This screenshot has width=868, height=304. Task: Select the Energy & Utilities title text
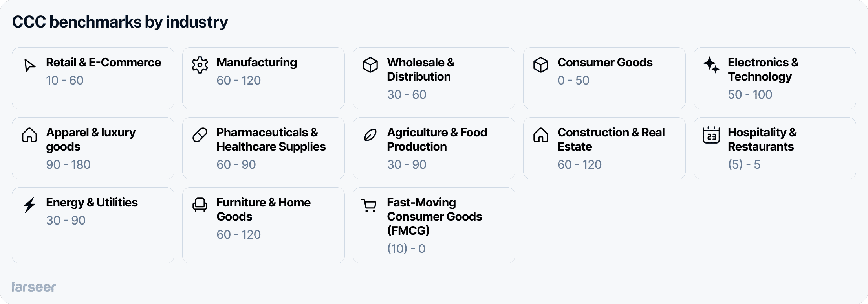pyautogui.click(x=92, y=203)
